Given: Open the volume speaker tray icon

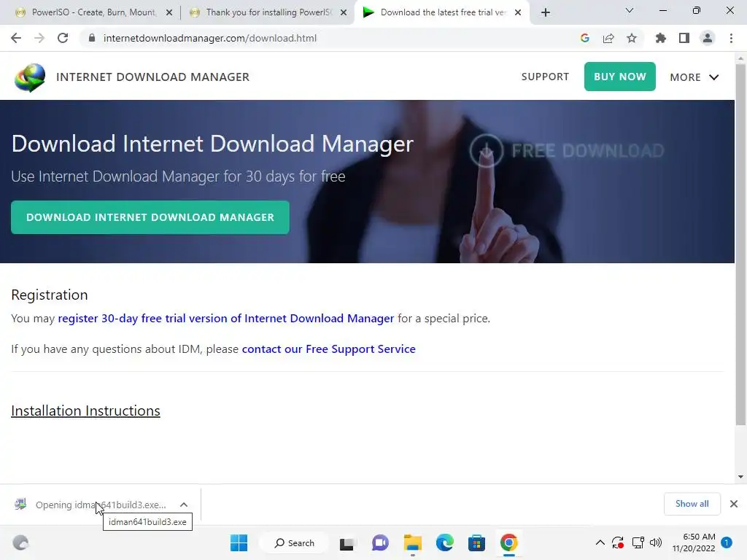Looking at the screenshot, I should coord(656,542).
